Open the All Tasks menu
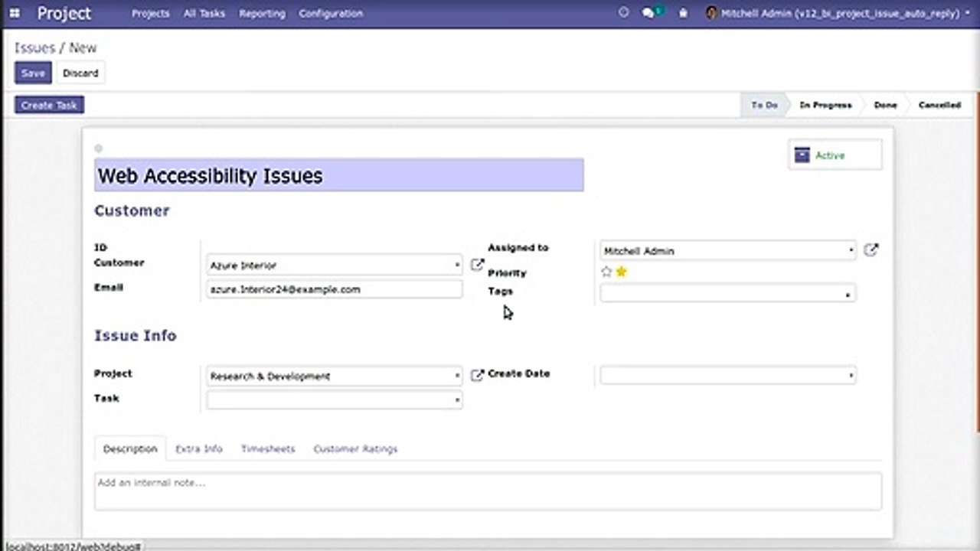Viewport: 980px width, 551px height. pyautogui.click(x=204, y=14)
